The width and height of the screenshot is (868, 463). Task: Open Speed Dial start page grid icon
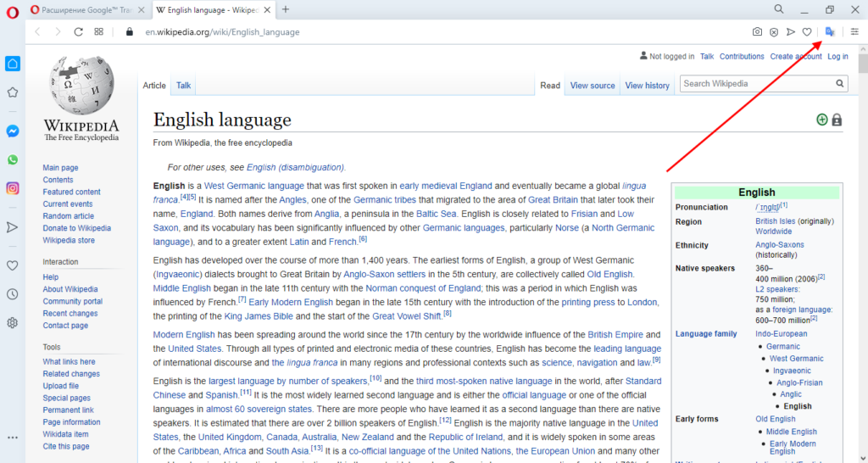tap(99, 32)
